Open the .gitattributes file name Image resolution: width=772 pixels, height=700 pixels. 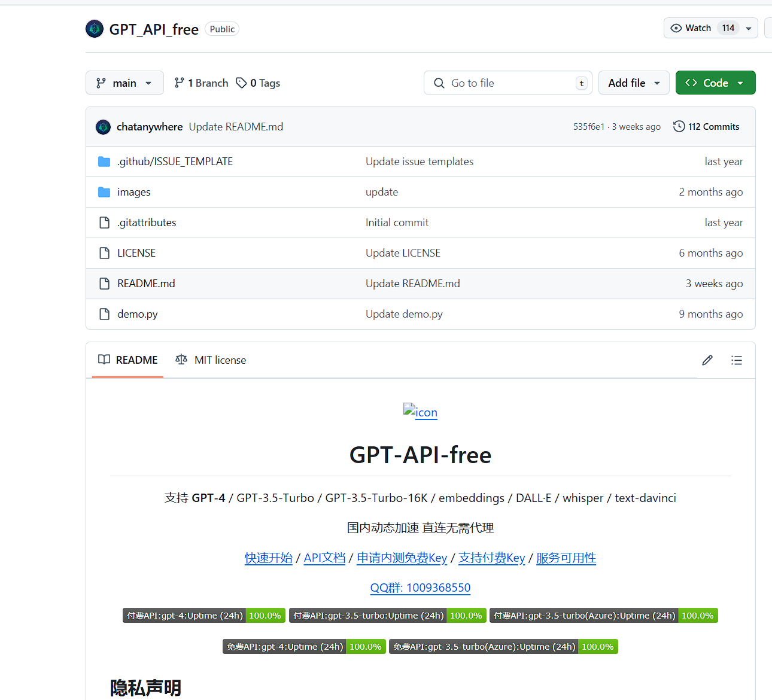[x=147, y=223]
